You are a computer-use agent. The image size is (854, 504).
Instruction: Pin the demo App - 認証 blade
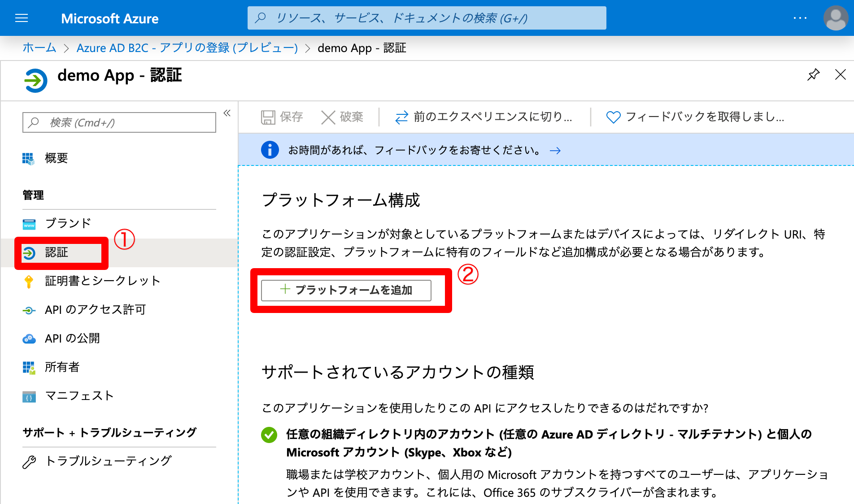pos(813,75)
